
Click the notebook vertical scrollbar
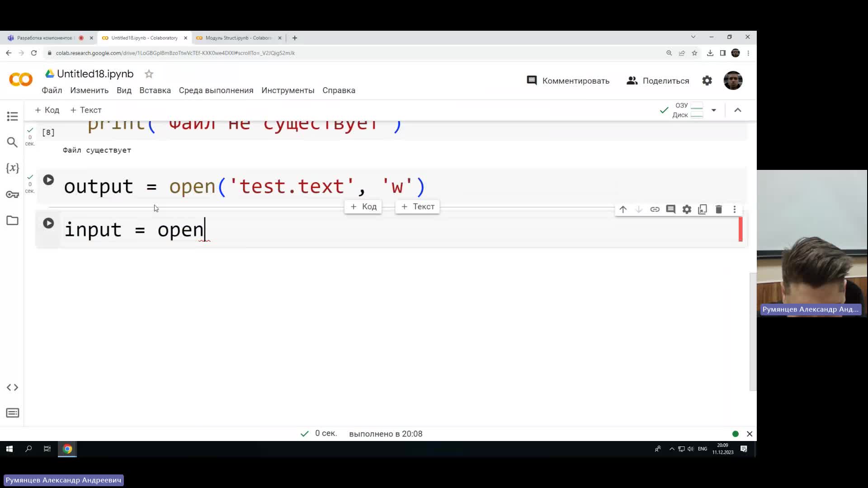pos(753,331)
